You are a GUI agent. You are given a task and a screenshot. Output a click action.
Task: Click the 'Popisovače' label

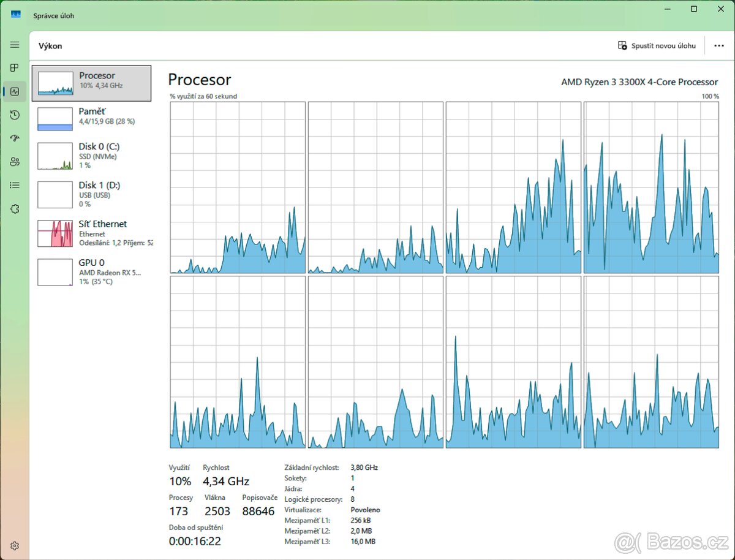260,498
